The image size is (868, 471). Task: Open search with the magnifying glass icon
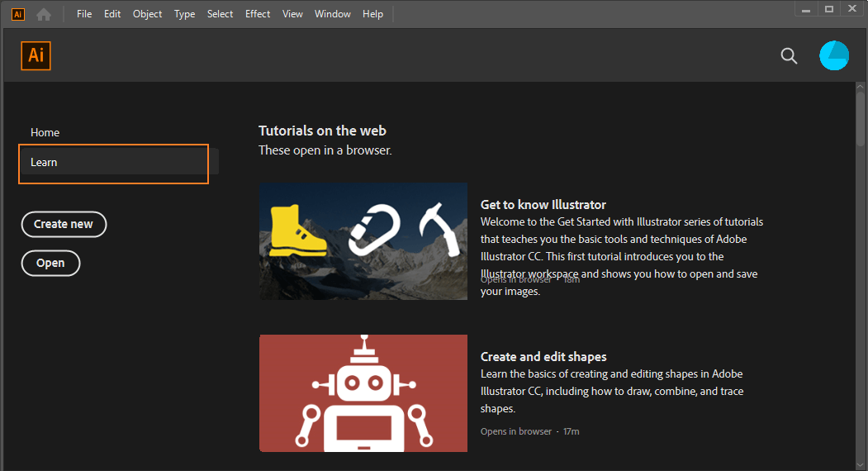tap(789, 56)
